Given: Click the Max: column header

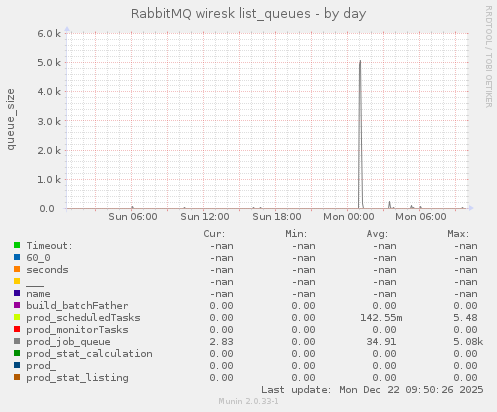Looking at the screenshot, I should (x=458, y=234).
